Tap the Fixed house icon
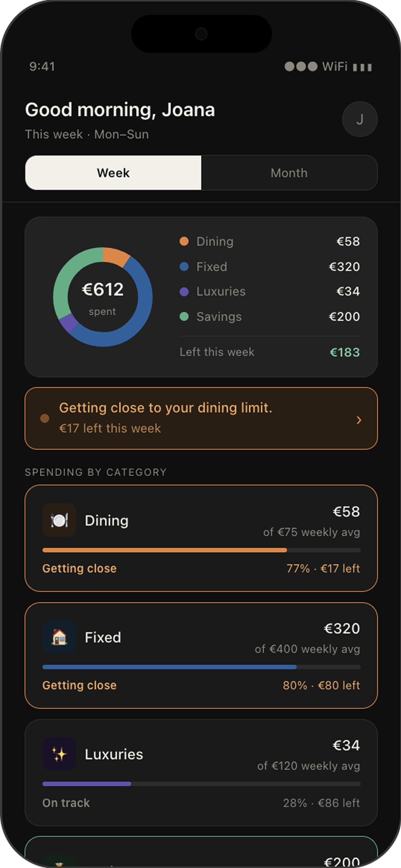Viewport: 401px width, 868px height. click(x=59, y=637)
